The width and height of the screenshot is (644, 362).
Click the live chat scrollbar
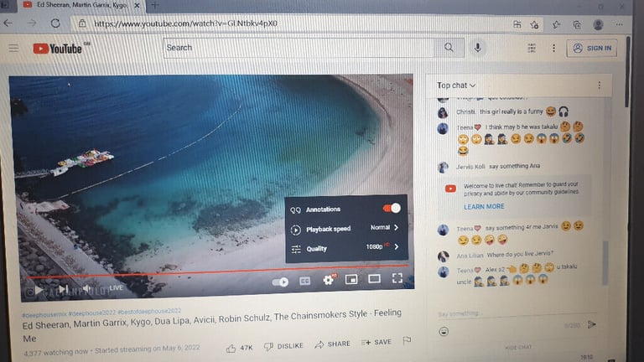click(605, 262)
